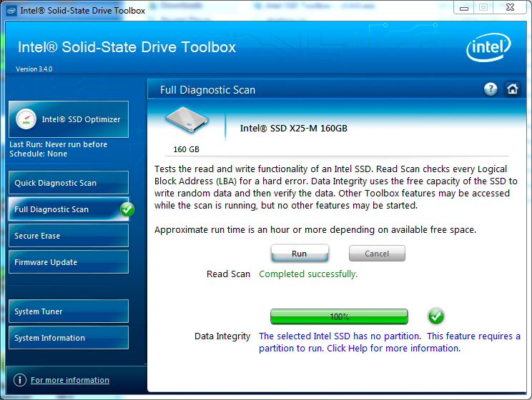Start the scan with the Run button

[x=300, y=254]
